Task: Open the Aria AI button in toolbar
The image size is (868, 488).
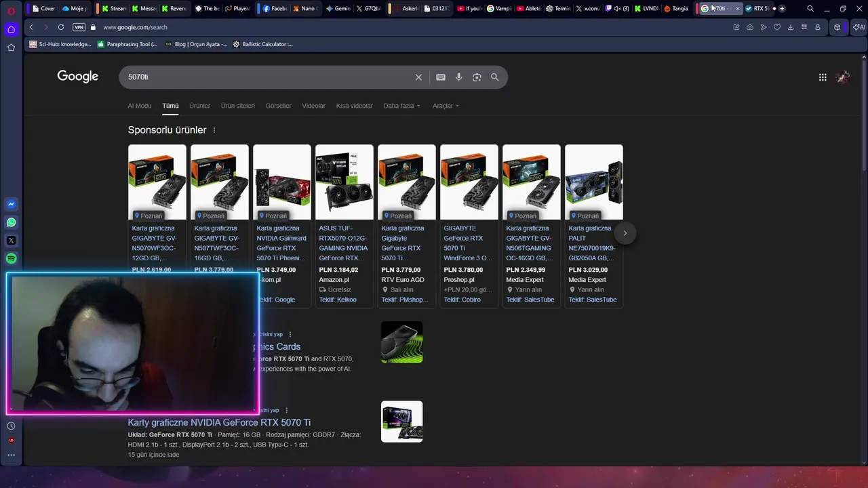Action: pos(859,27)
